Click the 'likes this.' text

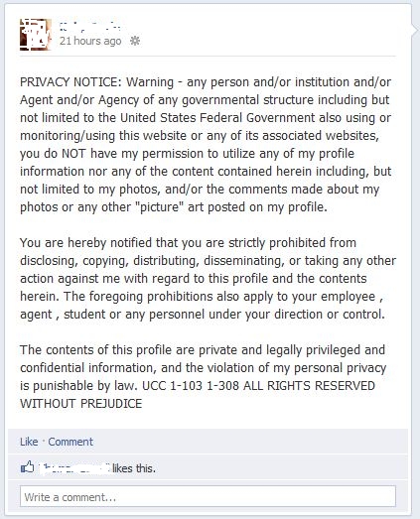134,468
